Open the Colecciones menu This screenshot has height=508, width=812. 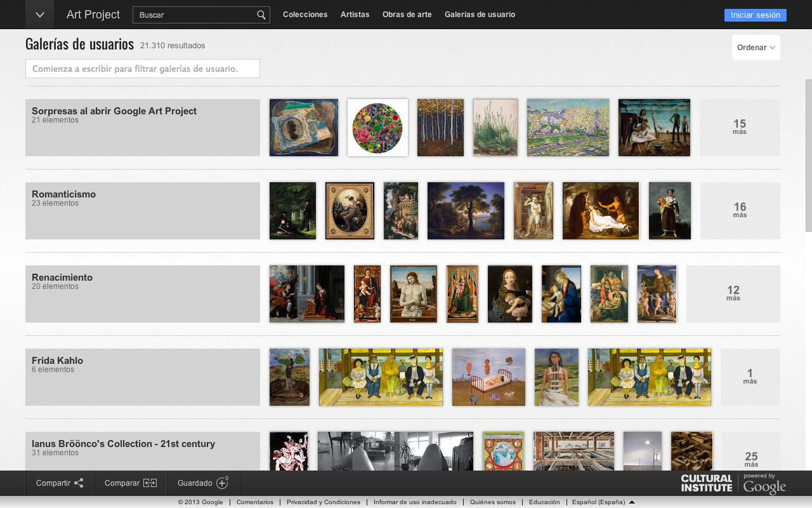click(305, 15)
